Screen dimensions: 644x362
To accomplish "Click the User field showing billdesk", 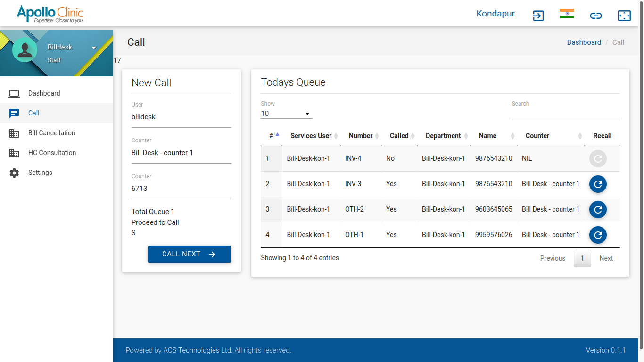I will (x=182, y=117).
